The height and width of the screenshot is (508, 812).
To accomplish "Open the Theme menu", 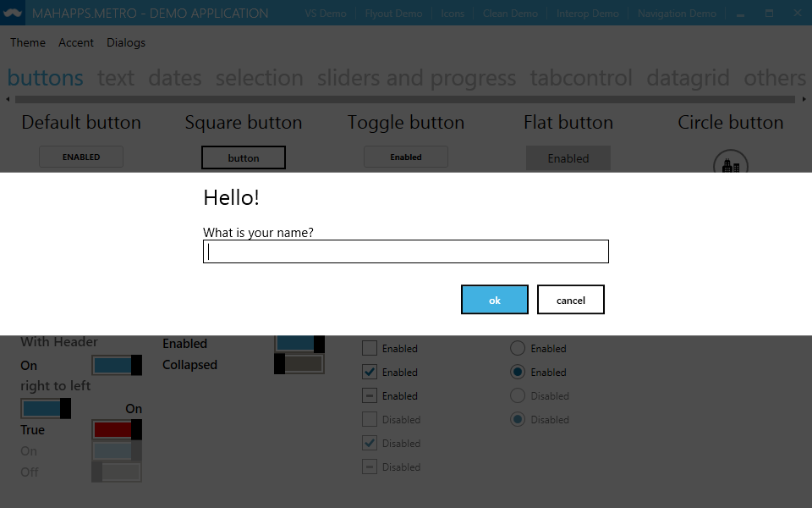I will [x=28, y=42].
